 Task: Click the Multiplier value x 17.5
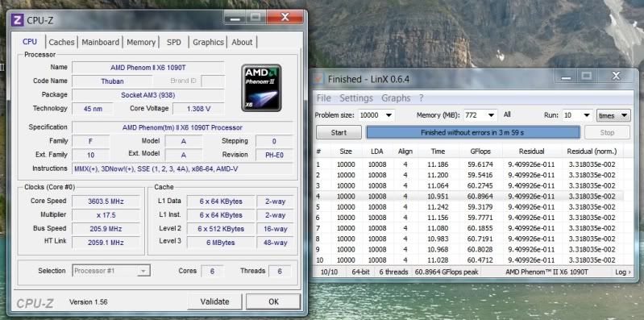[106, 215]
